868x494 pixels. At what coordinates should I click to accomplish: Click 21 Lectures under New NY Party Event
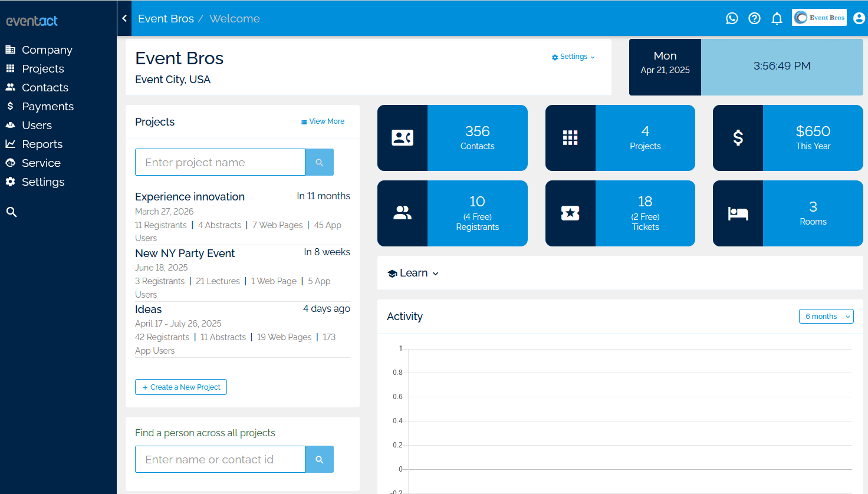pyautogui.click(x=218, y=281)
